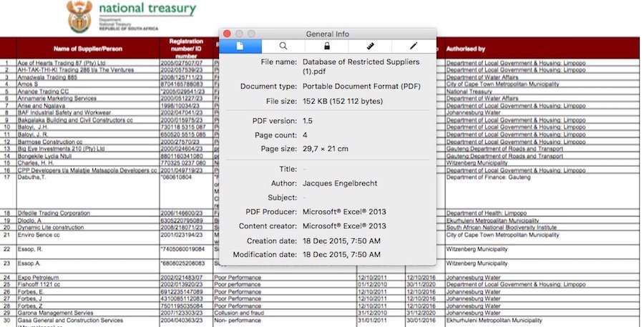Click date '01/12/2010' in Fishcoff 1121 row
The image size is (644, 327).
click(x=372, y=284)
